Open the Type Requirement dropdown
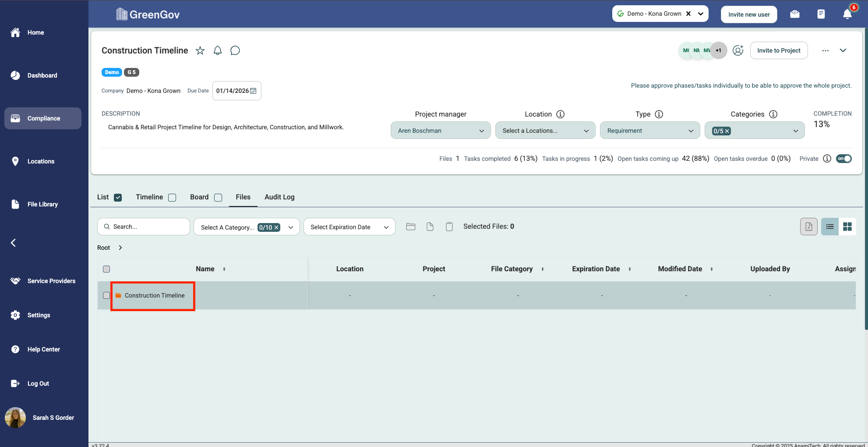The width and height of the screenshot is (868, 447). tap(649, 131)
